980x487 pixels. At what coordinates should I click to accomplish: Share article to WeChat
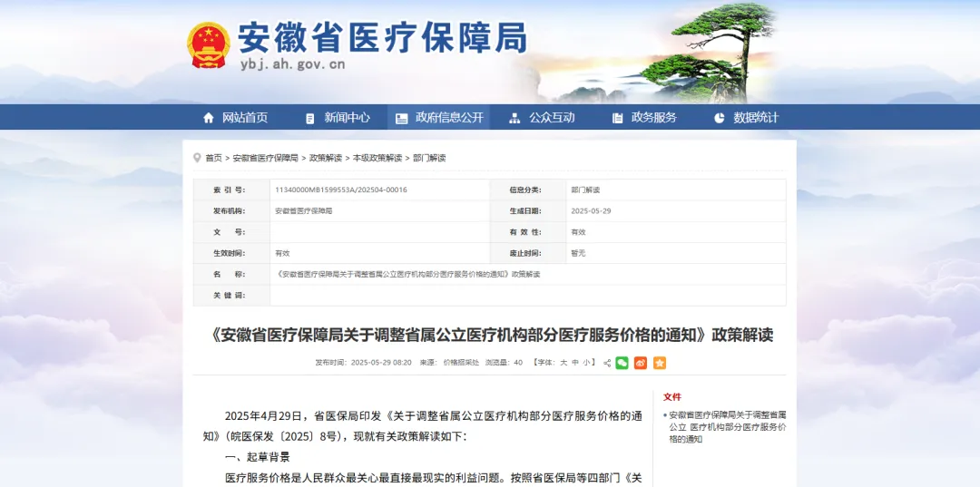pyautogui.click(x=622, y=363)
